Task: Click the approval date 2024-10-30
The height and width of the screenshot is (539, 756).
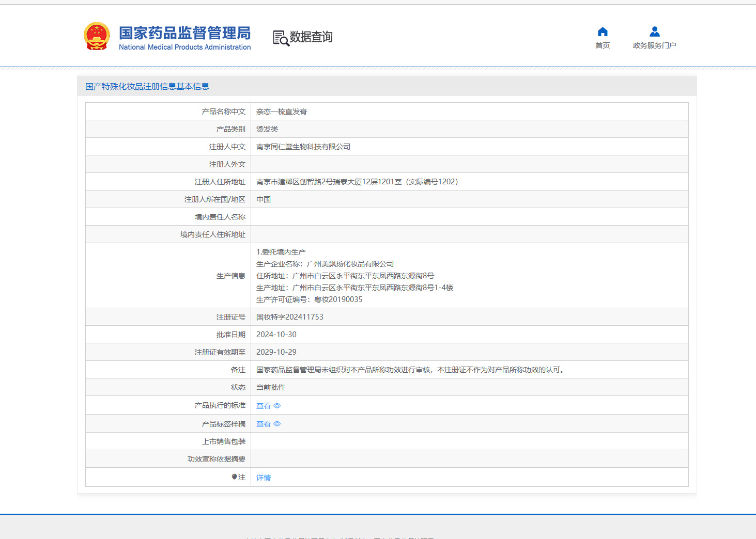Action: tap(276, 335)
